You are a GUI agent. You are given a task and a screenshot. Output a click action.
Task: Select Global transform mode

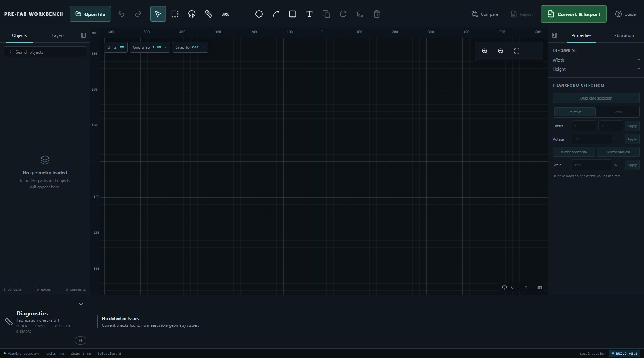click(618, 112)
